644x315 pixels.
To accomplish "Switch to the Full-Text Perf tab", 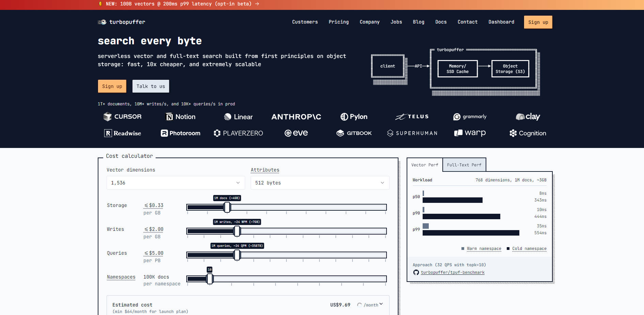I will coord(464,165).
